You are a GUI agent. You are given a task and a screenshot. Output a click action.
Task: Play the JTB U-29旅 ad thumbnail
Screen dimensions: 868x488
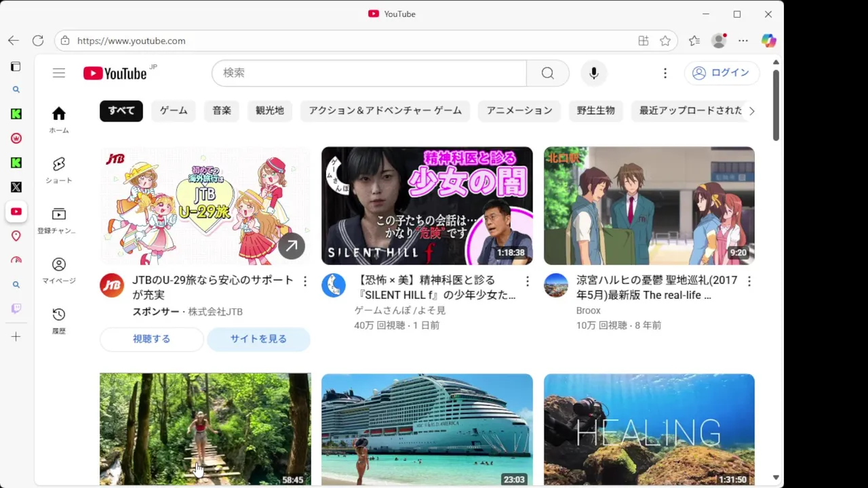tap(205, 206)
